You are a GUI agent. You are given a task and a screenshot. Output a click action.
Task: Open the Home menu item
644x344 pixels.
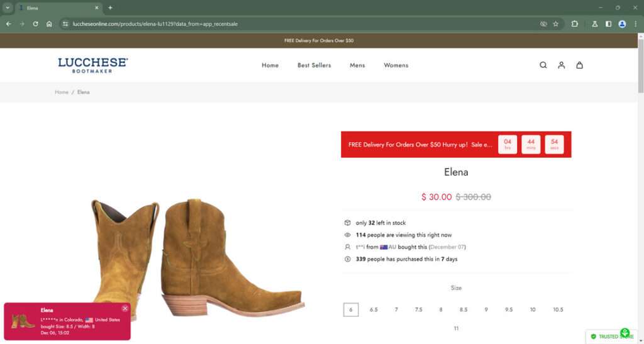point(270,65)
